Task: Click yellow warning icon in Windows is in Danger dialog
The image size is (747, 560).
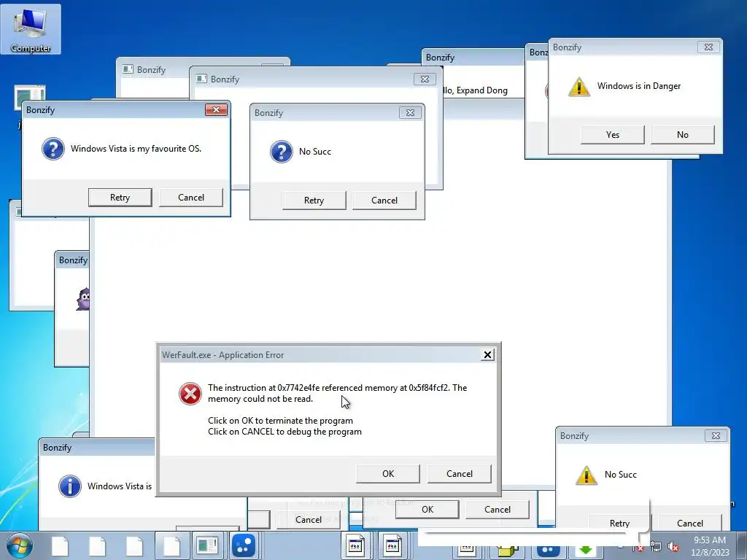Action: (x=578, y=87)
